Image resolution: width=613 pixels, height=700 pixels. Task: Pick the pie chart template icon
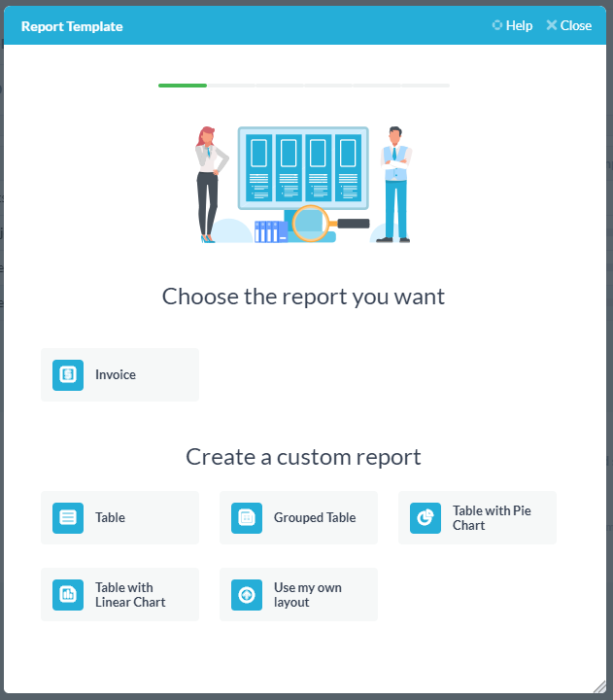tap(426, 518)
